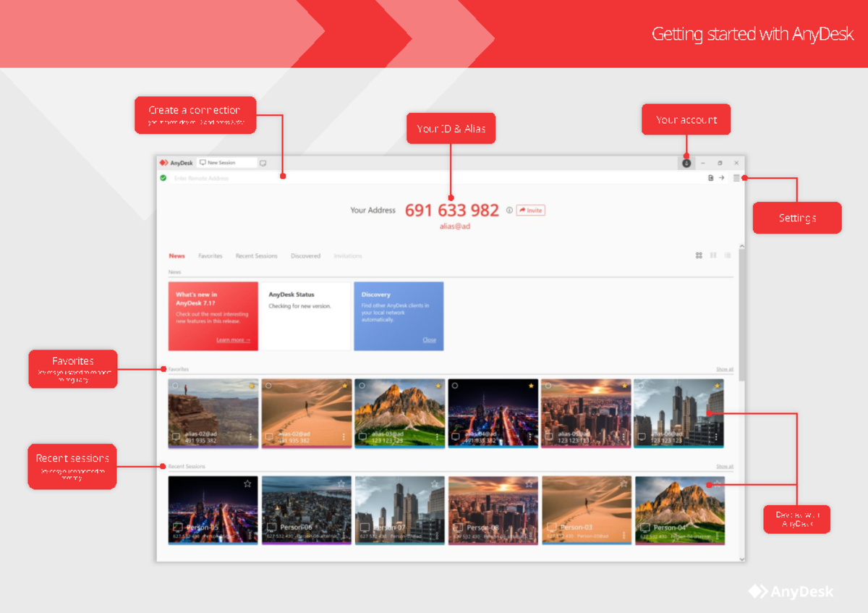Open three-dot menu on alias-04@ad card

coord(530,436)
